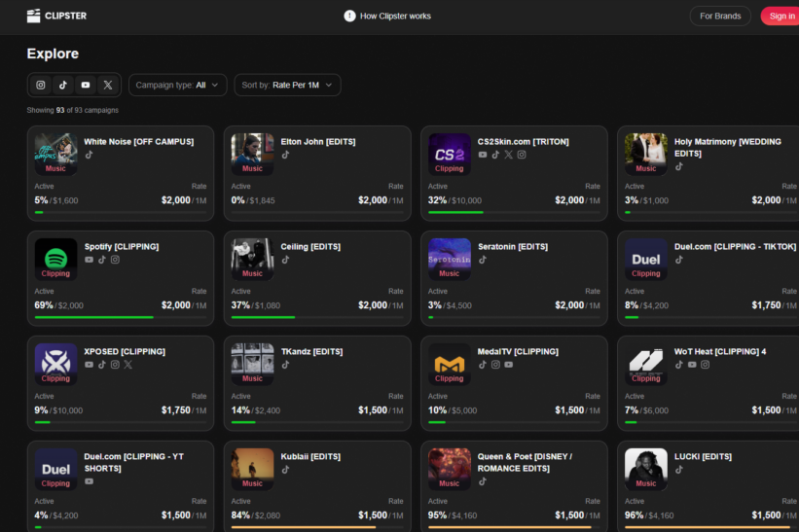Open the Elton John [EDITS] thumbnail

point(253,155)
